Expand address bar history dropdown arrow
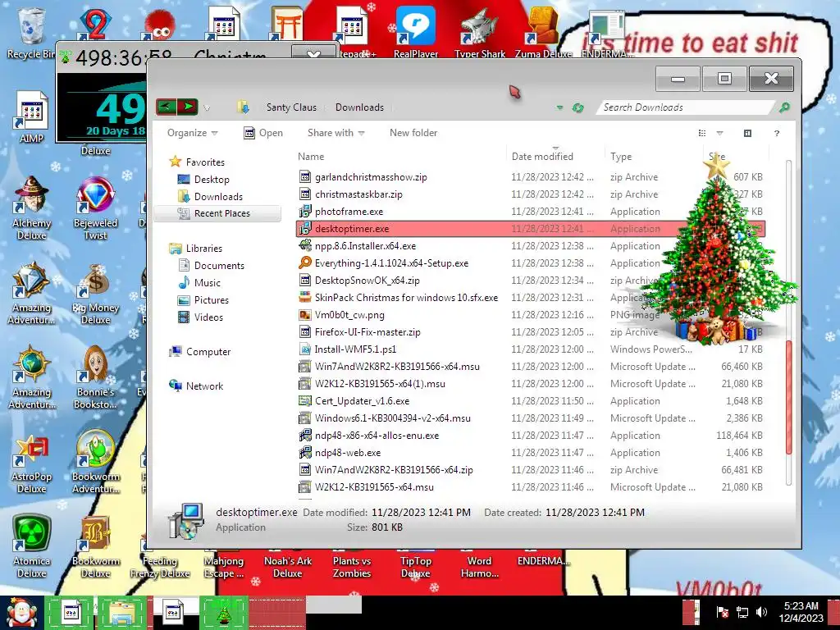 [x=559, y=107]
